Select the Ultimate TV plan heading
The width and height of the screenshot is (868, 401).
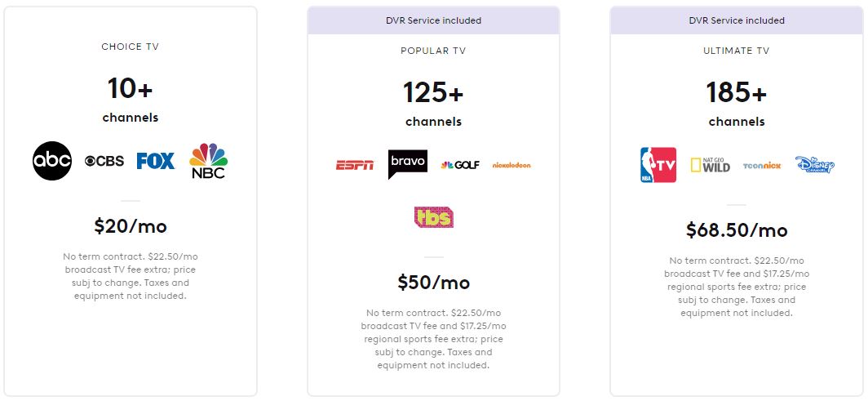[737, 51]
